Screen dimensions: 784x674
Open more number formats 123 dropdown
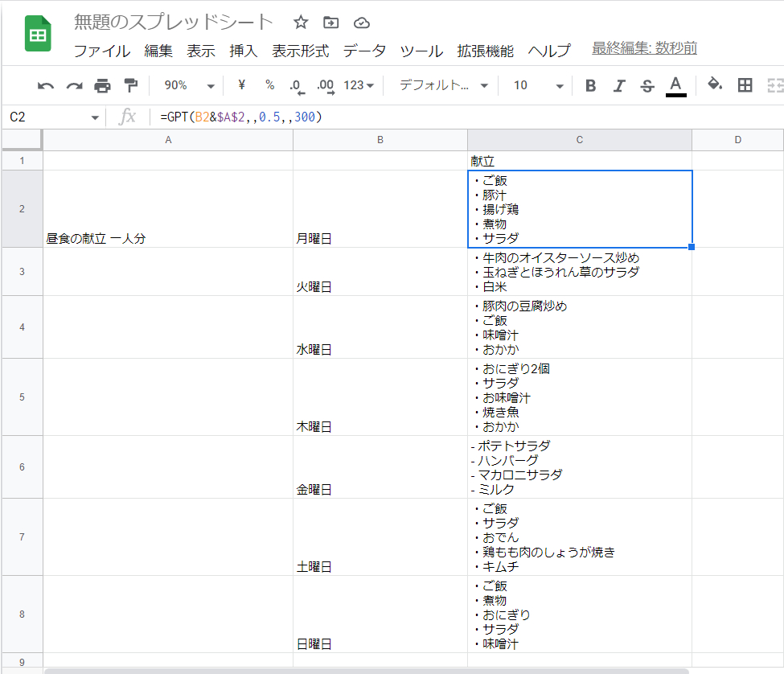click(359, 85)
